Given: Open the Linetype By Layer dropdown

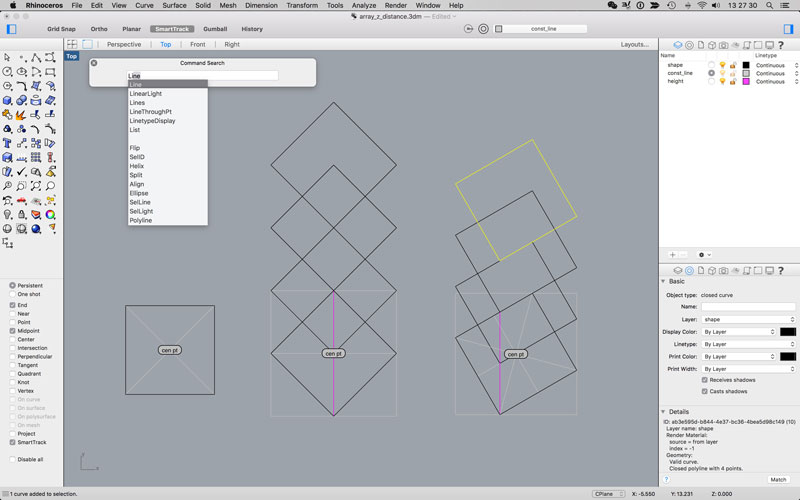Looking at the screenshot, I should pyautogui.click(x=748, y=344).
